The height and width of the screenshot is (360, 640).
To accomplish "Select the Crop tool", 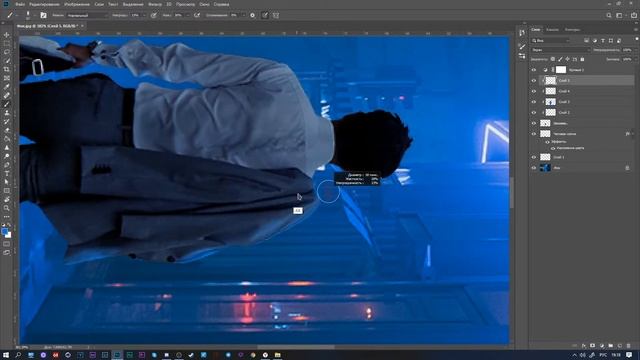I will pyautogui.click(x=7, y=69).
